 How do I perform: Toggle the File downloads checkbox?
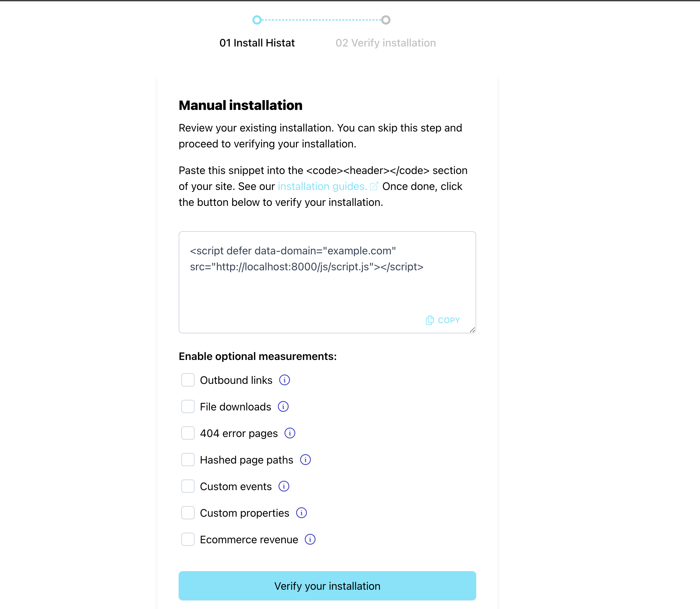tap(187, 406)
